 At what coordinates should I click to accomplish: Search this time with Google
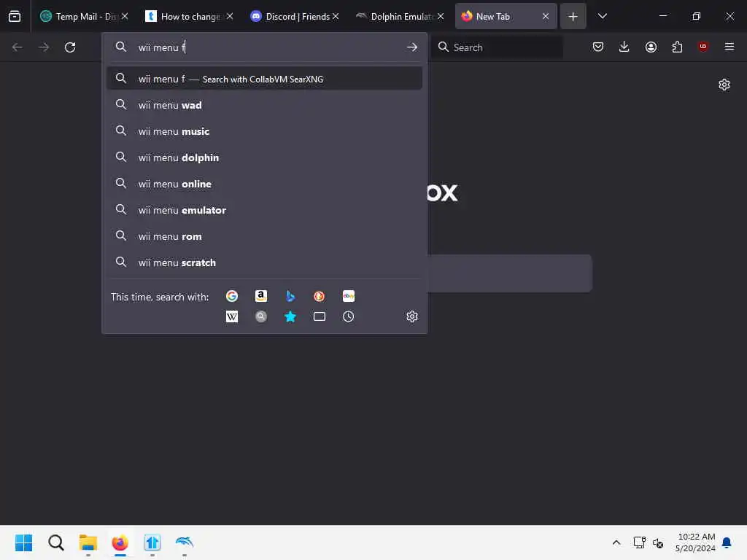232,296
